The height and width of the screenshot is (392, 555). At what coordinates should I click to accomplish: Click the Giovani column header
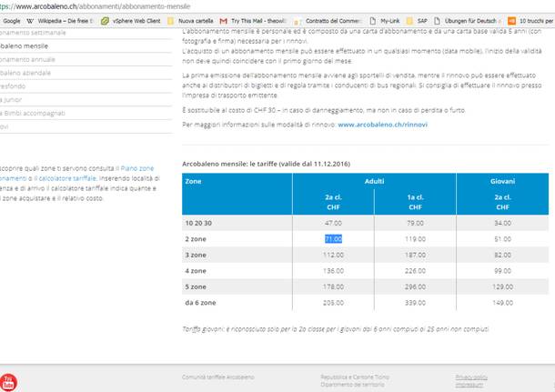tap(502, 181)
